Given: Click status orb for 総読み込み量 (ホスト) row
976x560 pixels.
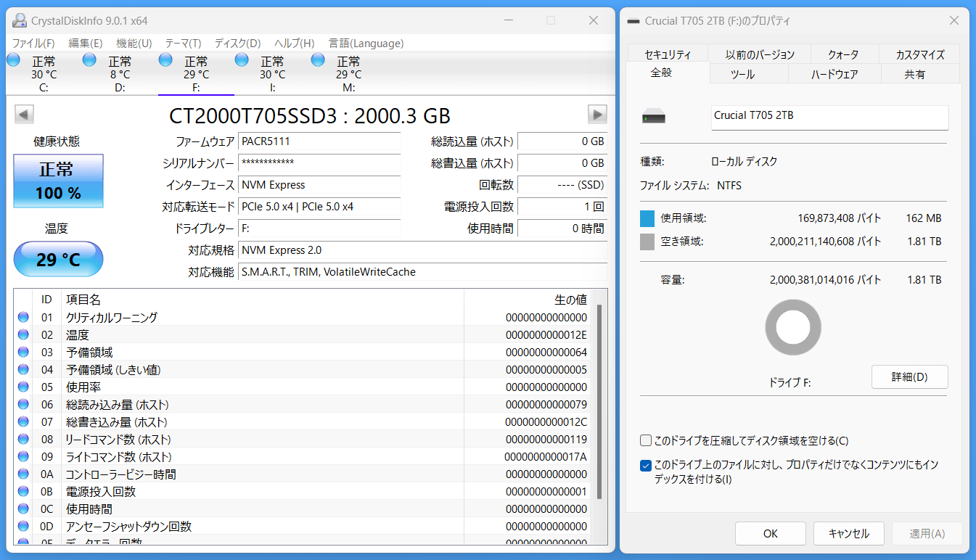Looking at the screenshot, I should tap(23, 404).
